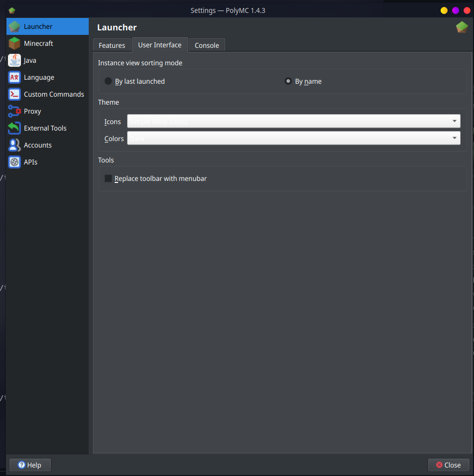Select sorting by name
Image resolution: width=474 pixels, height=476 pixels.
(x=288, y=81)
